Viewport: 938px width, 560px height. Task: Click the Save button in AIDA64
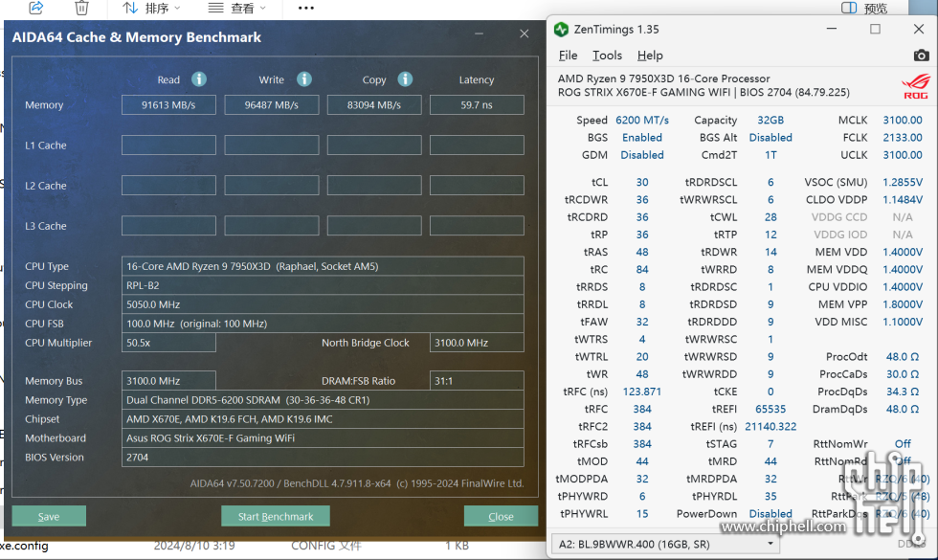tap(49, 516)
